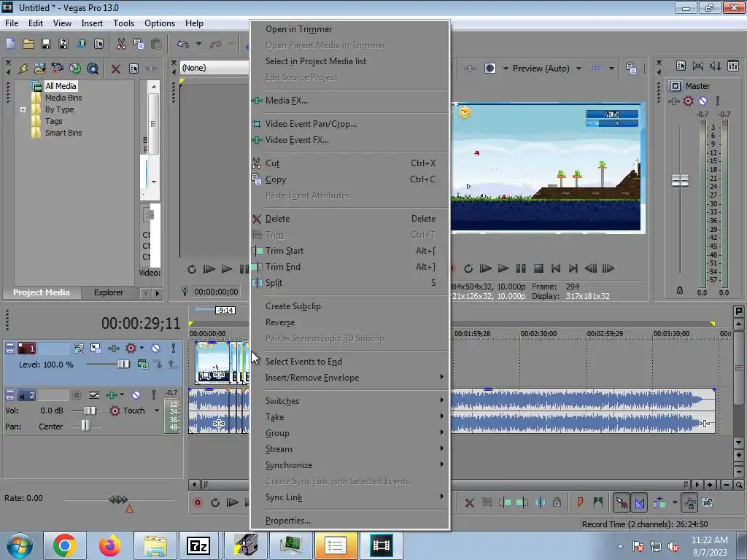This screenshot has width=747, height=560.
Task: Choose Video Event Pan/Crop from context menu
Action: click(x=350, y=124)
